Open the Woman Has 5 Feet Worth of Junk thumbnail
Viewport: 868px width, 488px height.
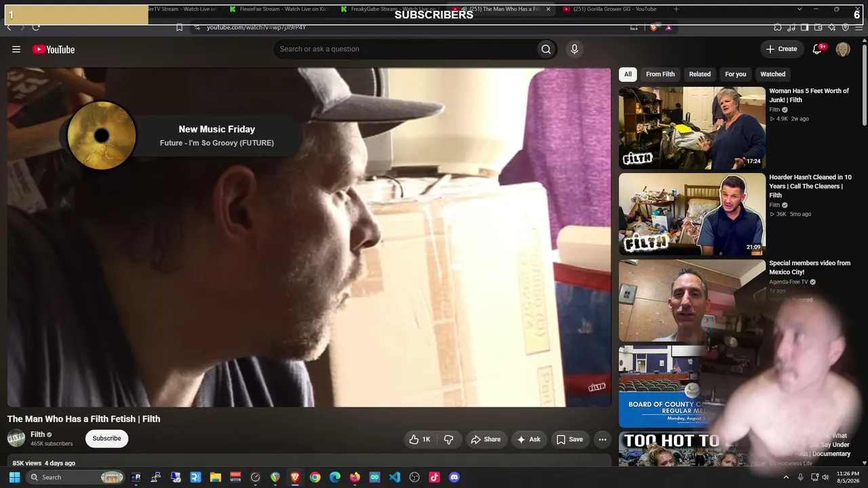coord(692,128)
